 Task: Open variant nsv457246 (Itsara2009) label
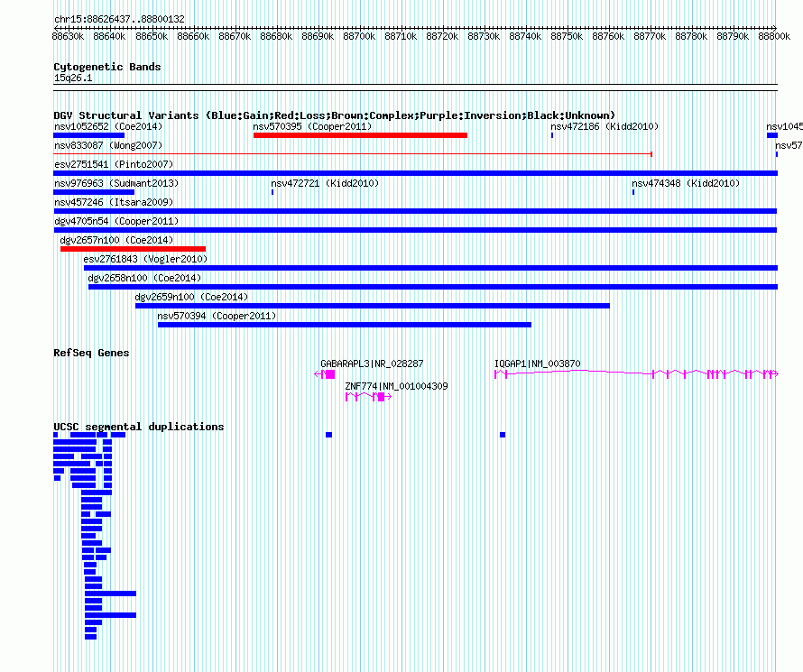(114, 202)
